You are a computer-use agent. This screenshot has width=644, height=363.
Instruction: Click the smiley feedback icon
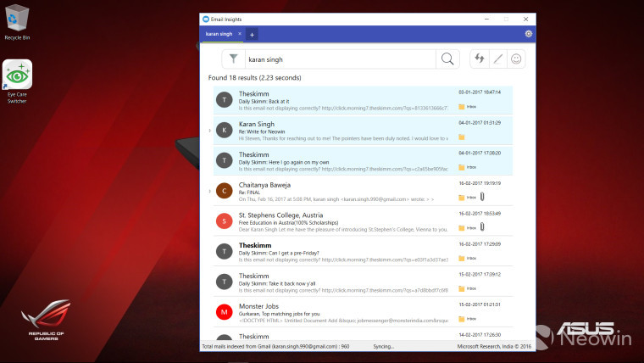516,59
